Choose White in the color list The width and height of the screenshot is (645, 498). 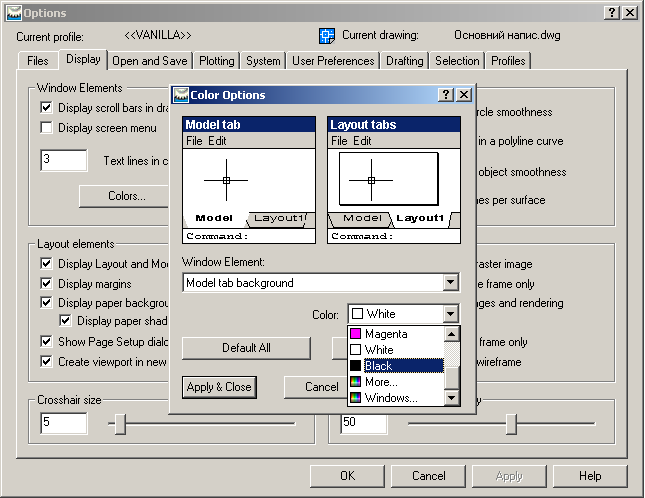(396, 350)
